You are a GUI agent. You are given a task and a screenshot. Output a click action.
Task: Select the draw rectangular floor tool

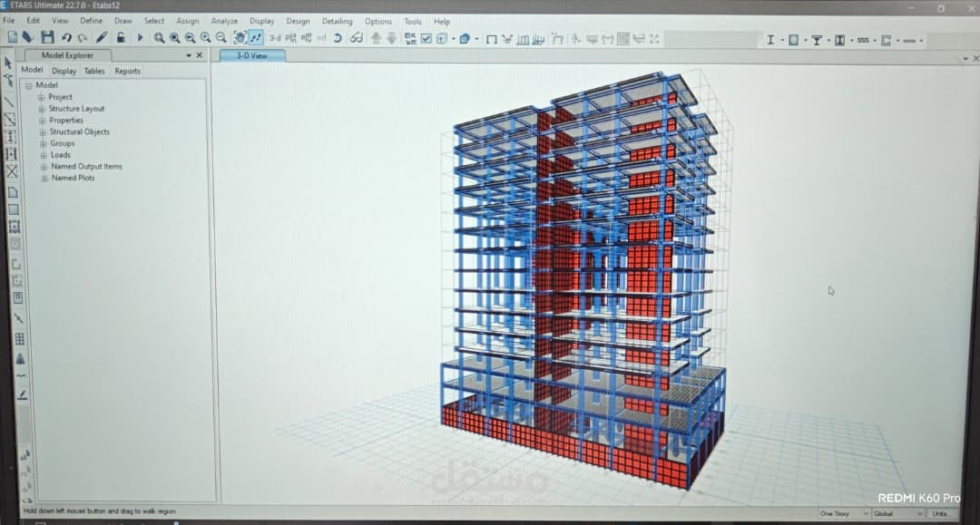click(x=13, y=210)
